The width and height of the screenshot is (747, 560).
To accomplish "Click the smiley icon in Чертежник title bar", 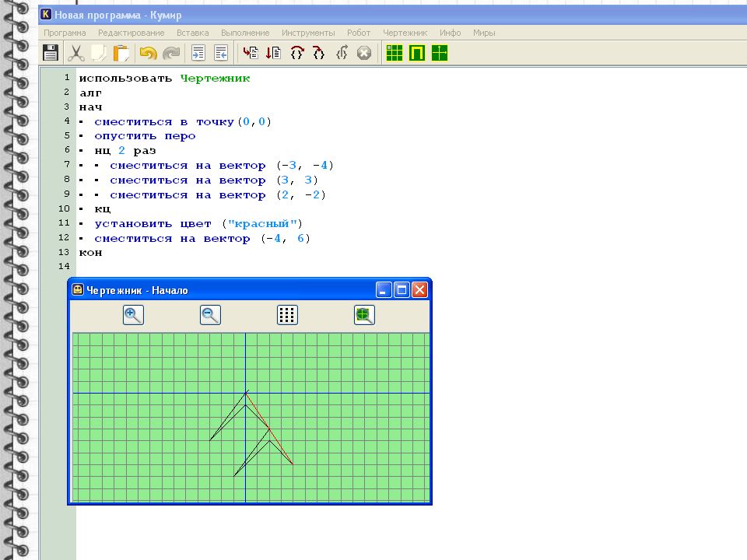I will pyautogui.click(x=78, y=289).
